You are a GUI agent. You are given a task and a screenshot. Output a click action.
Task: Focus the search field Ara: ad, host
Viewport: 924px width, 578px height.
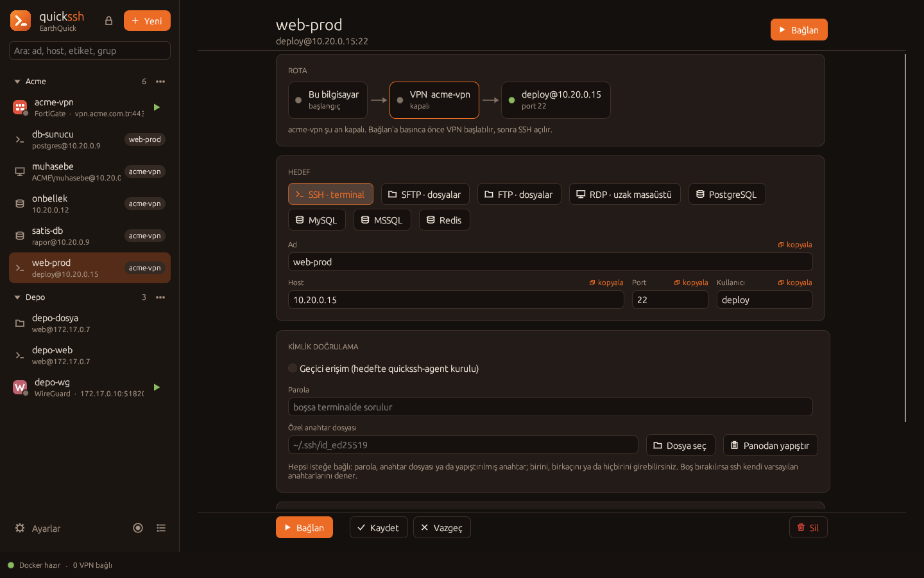pos(90,50)
